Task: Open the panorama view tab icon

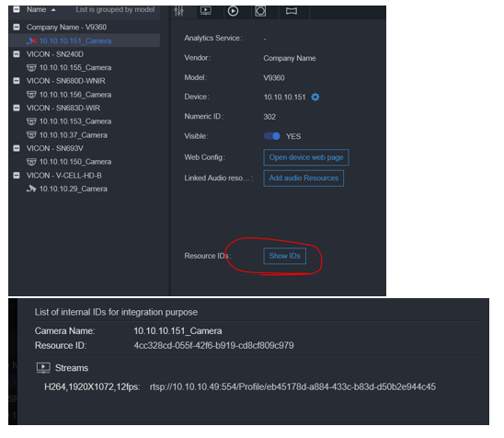Action: tap(292, 11)
